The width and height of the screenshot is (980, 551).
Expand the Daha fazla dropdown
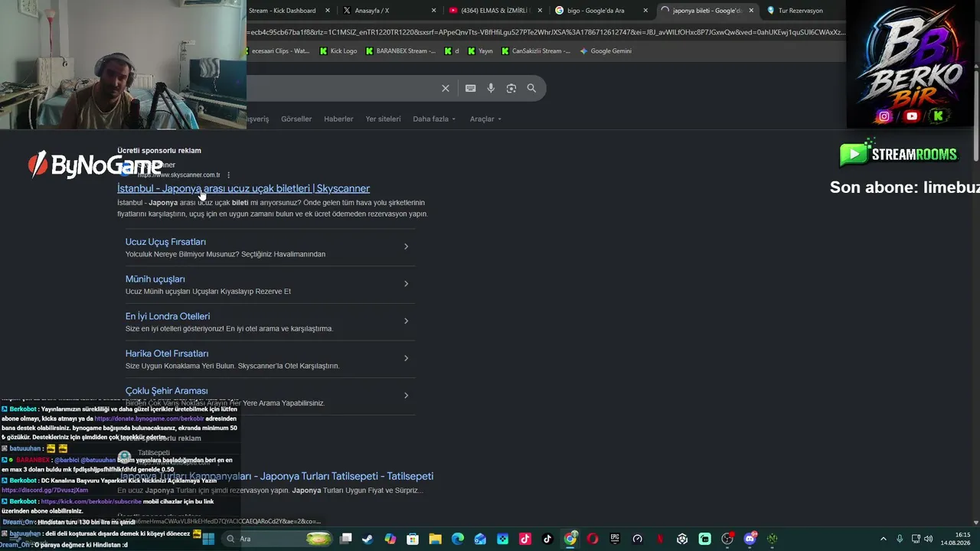coord(434,119)
